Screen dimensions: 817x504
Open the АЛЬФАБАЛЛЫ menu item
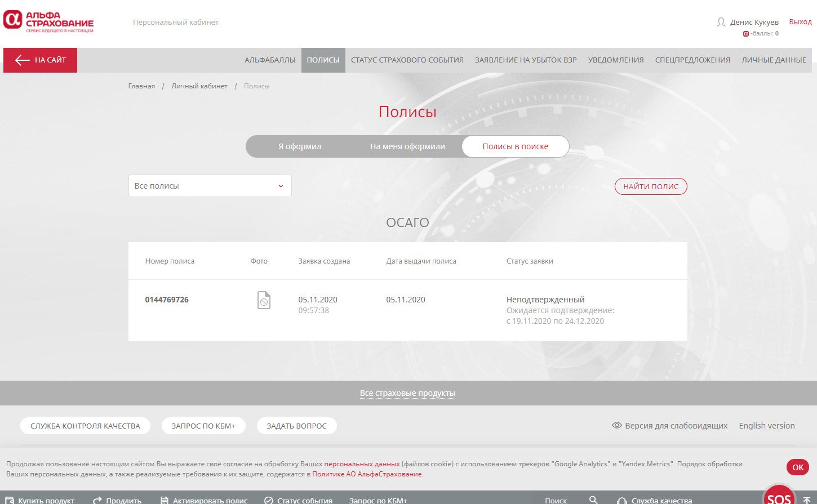click(270, 60)
